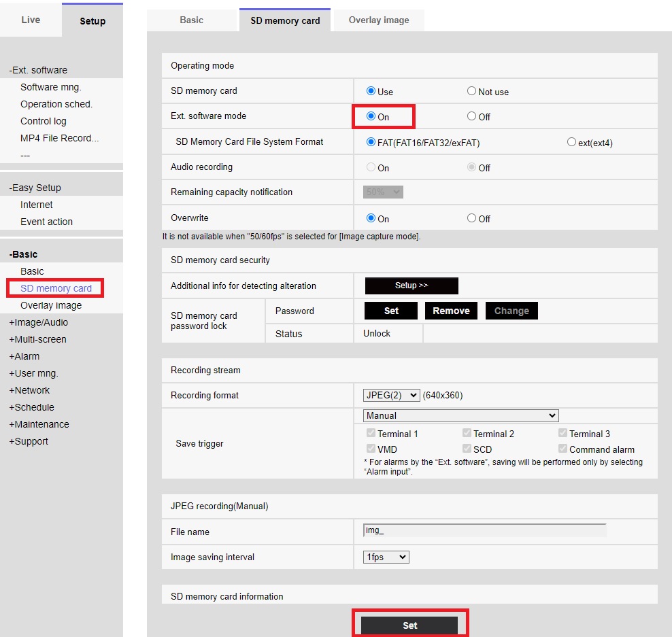Open the Basic tab at top
Screen dimensions: 672x637
(191, 20)
